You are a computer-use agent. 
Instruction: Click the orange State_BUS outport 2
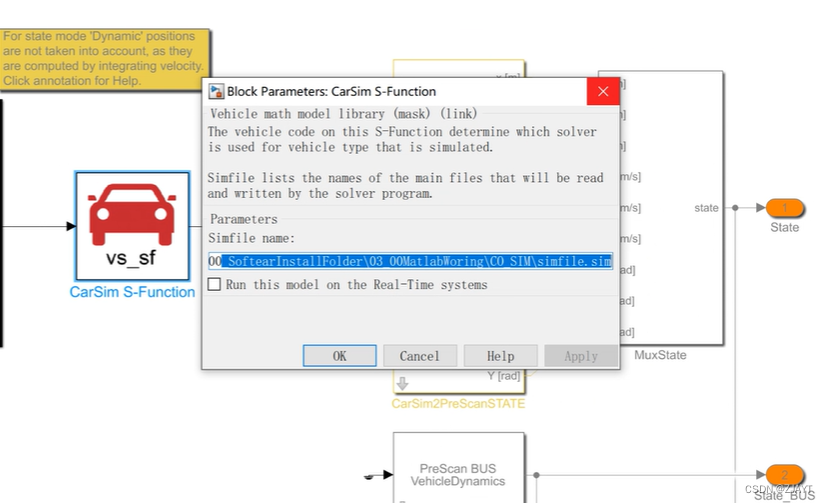pyautogui.click(x=784, y=474)
